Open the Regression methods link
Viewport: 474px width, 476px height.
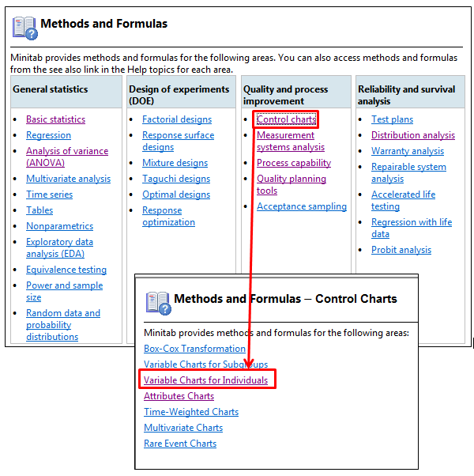point(48,135)
